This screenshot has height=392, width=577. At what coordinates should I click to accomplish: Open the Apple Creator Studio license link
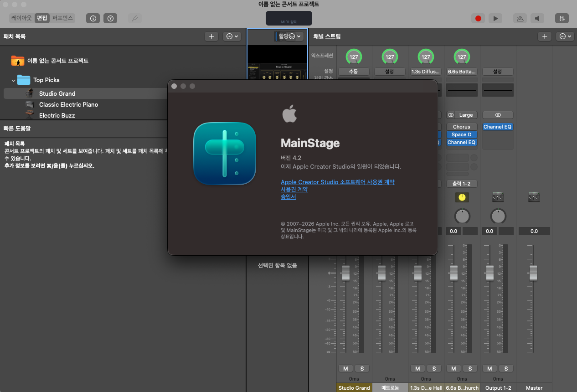(337, 182)
